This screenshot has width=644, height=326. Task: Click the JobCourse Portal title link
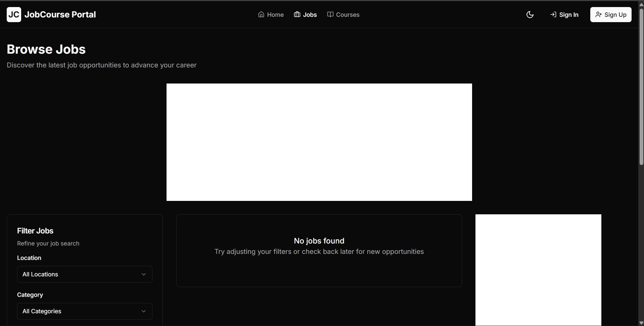pyautogui.click(x=60, y=14)
